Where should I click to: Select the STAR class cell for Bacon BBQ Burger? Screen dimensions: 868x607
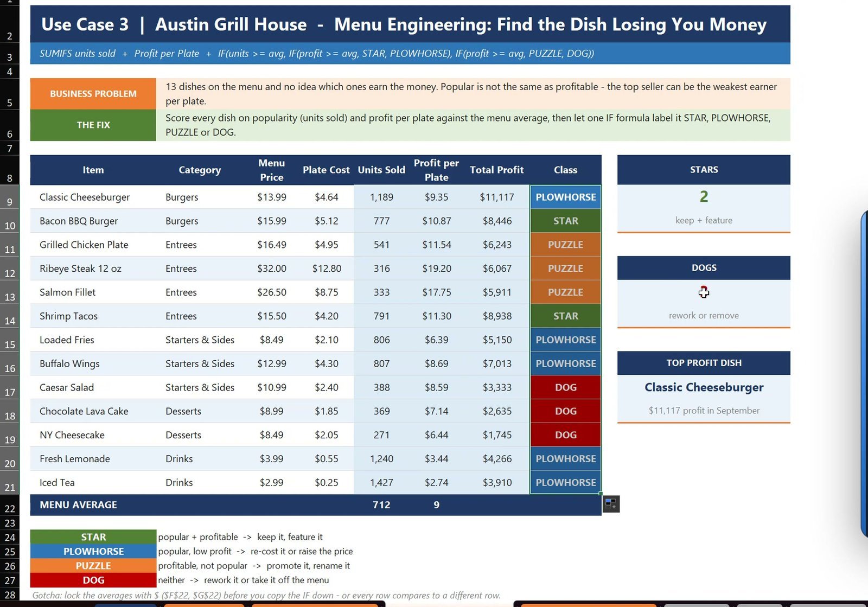[x=565, y=221]
